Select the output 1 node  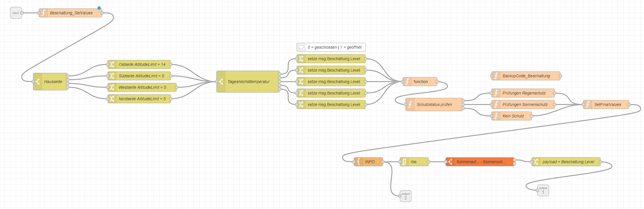click(543, 190)
